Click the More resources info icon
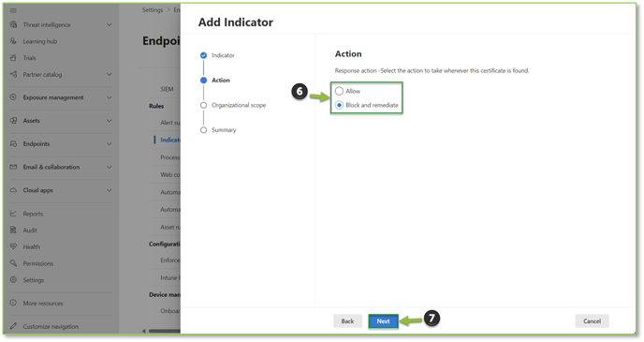The height and width of the screenshot is (342, 644). point(13,303)
